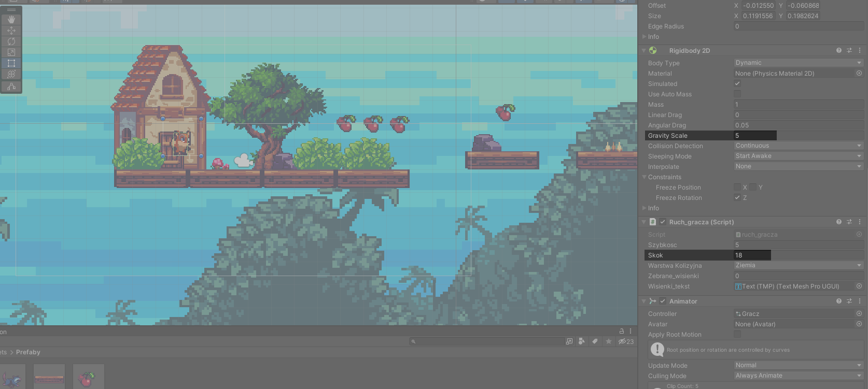Image resolution: width=868 pixels, height=389 pixels.
Task: Collapse the Constraints section
Action: (x=645, y=177)
